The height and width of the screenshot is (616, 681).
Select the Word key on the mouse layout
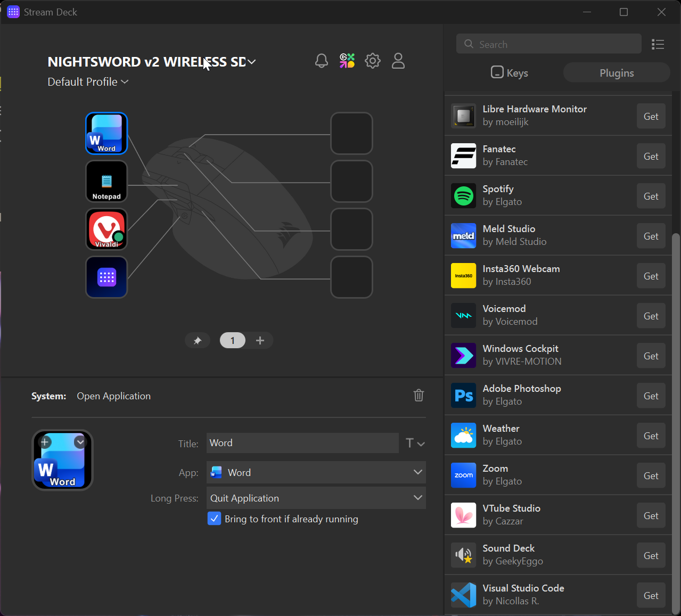pos(106,133)
